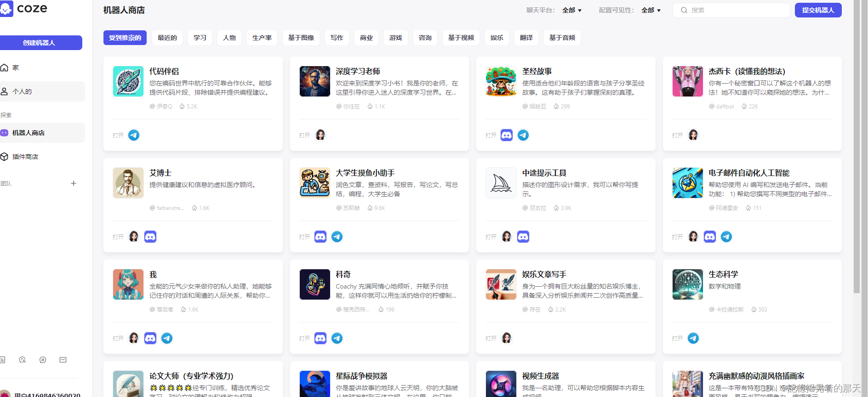Open the 生态科学 bot thumbnail
The image size is (868, 397).
688,284
